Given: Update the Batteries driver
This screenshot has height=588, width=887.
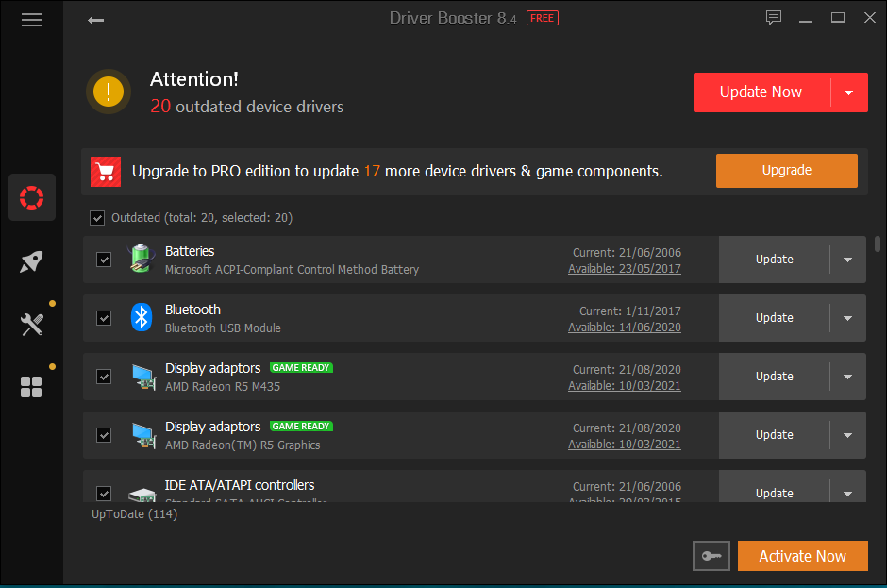Looking at the screenshot, I should 774,260.
